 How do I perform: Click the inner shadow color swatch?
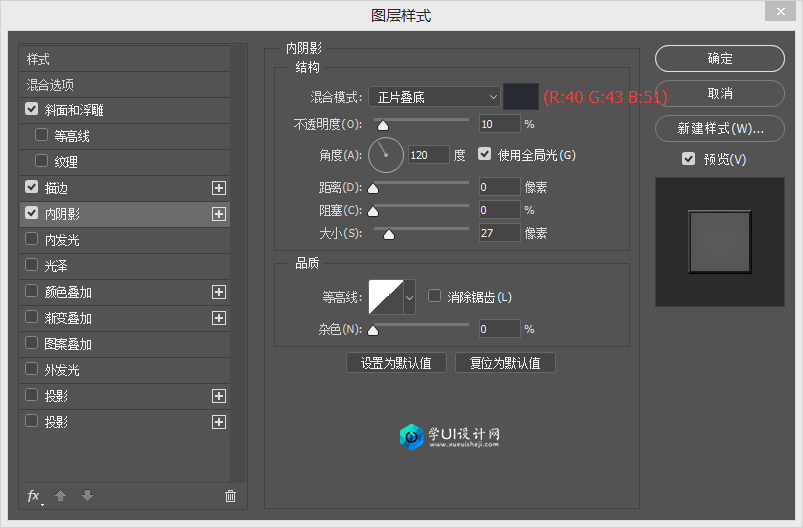click(520, 97)
